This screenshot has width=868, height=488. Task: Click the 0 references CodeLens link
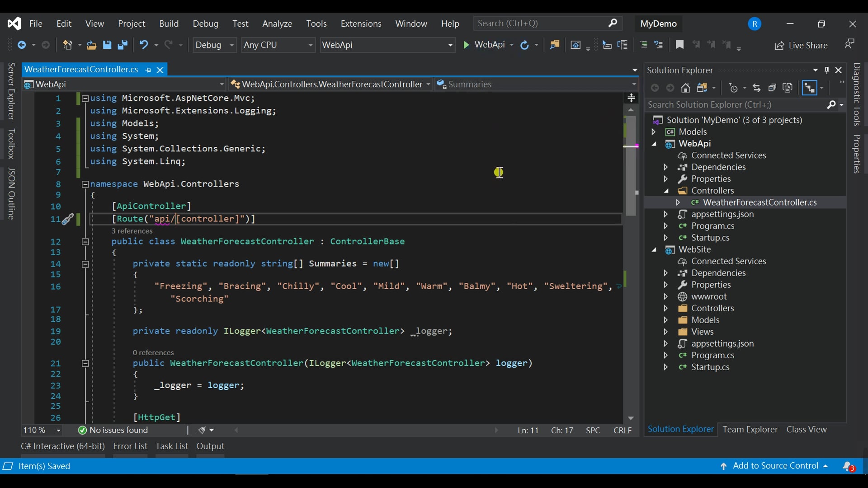coord(153,353)
